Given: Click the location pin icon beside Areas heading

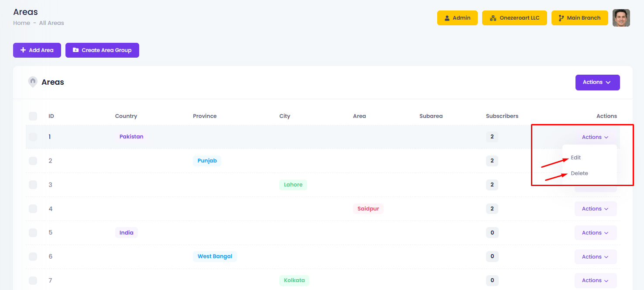Looking at the screenshot, I should (33, 82).
